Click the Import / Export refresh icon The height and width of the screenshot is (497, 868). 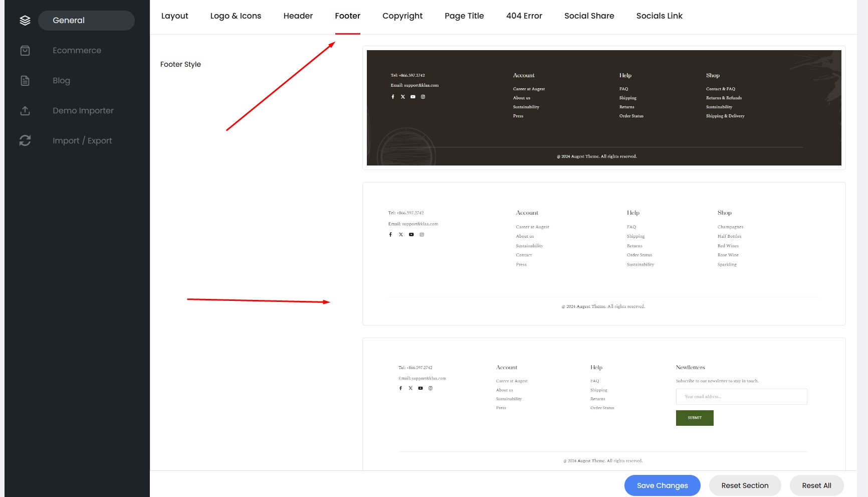click(25, 141)
